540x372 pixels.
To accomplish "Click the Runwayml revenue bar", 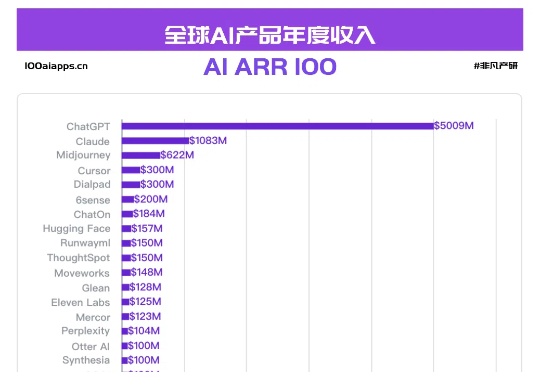I will [x=126, y=243].
